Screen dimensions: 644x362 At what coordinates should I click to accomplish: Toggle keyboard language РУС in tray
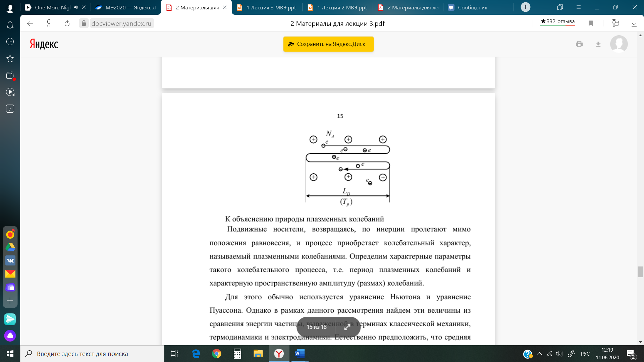[585, 354]
